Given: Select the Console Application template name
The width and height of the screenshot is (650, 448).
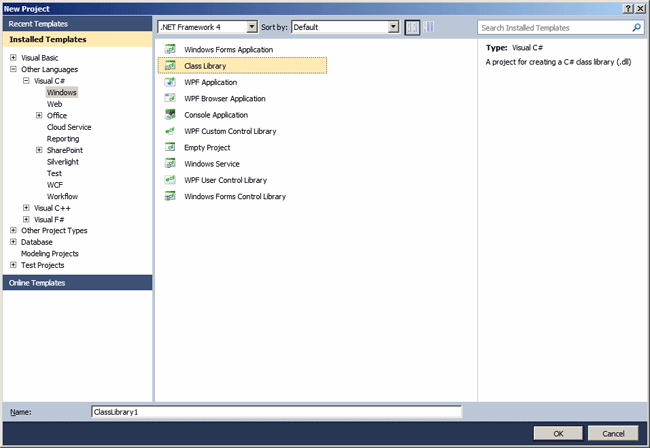Looking at the screenshot, I should click(216, 115).
